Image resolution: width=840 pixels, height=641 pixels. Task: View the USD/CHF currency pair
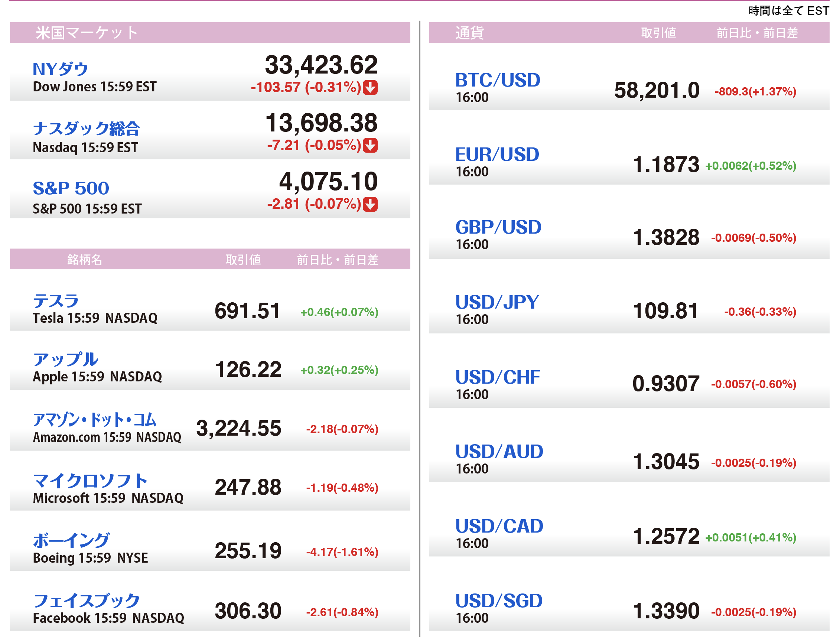pos(498,377)
